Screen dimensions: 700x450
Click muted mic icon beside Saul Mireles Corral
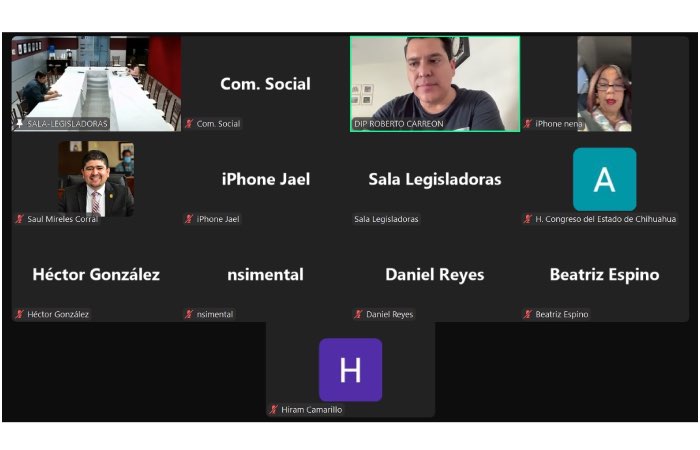(20, 219)
